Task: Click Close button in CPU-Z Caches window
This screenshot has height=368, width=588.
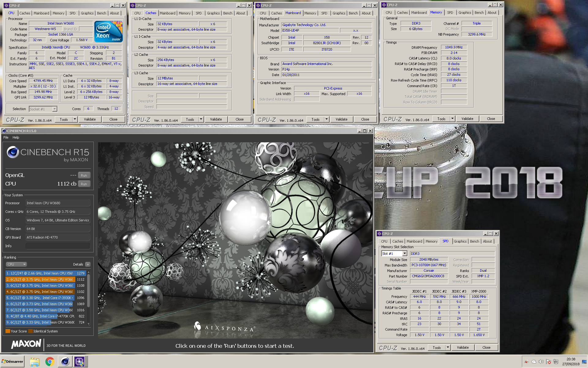Action: click(239, 119)
